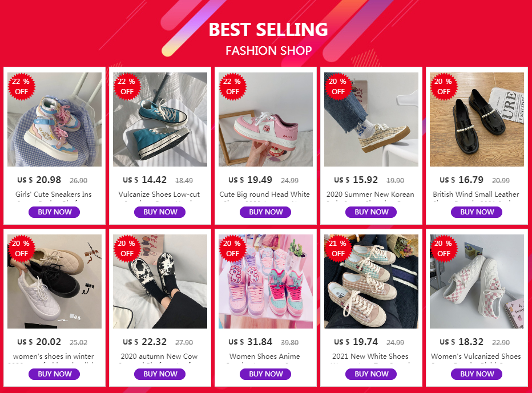
Task: Click BUY NOW for Girls' Cute Sneakers
Action: [54, 212]
